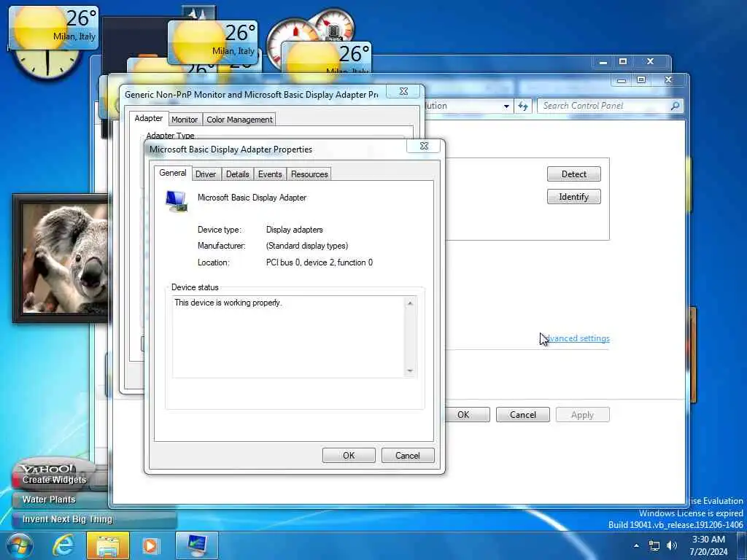Click the clock gadget face
This screenshot has height=560, width=747.
(46, 64)
